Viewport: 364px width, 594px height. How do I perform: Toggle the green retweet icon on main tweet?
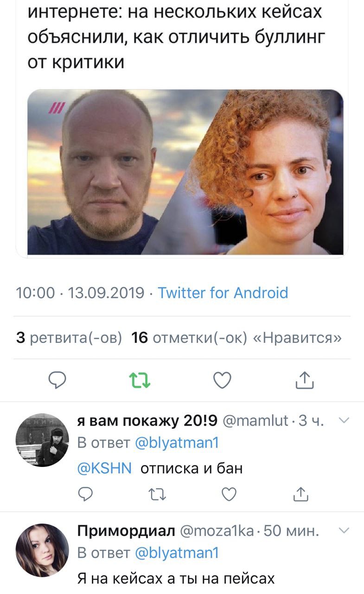(x=140, y=381)
